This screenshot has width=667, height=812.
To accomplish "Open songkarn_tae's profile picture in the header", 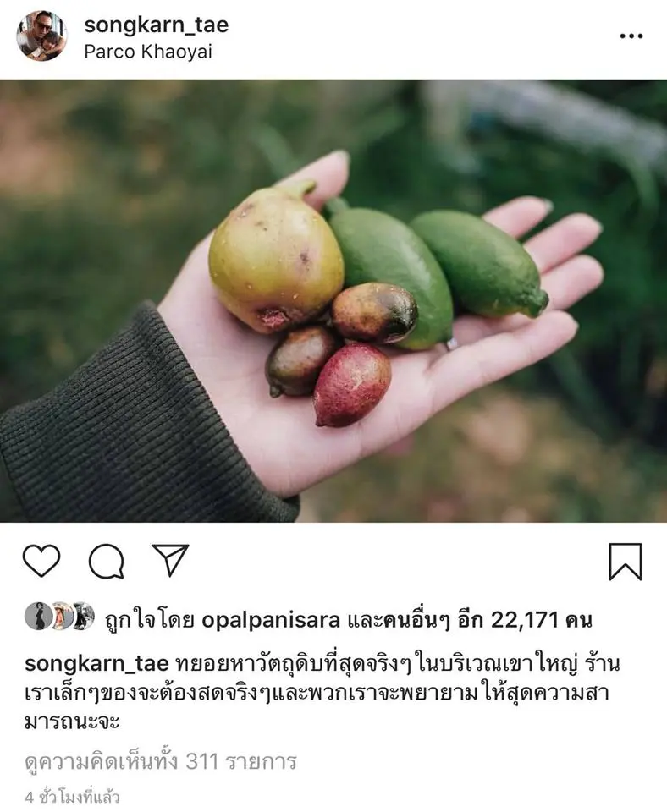I will [42, 36].
